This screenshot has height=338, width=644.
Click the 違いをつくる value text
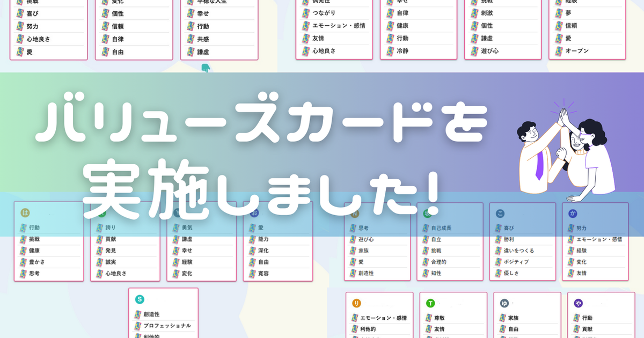click(x=519, y=251)
